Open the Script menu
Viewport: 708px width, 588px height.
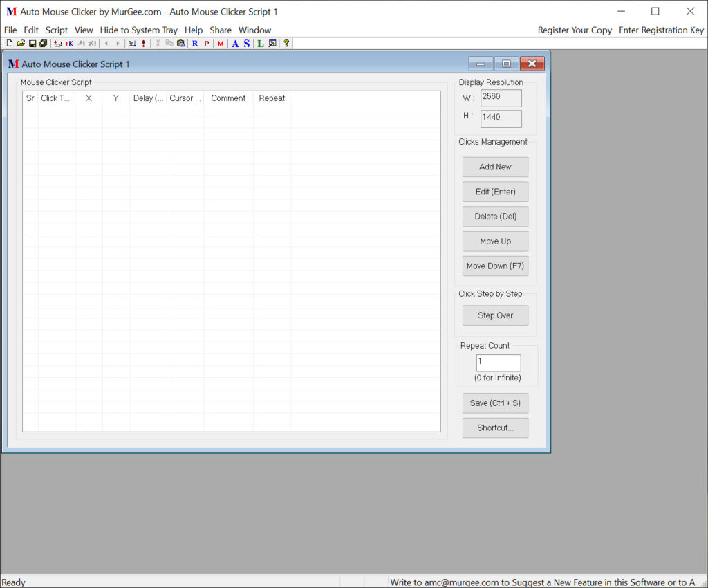(57, 30)
